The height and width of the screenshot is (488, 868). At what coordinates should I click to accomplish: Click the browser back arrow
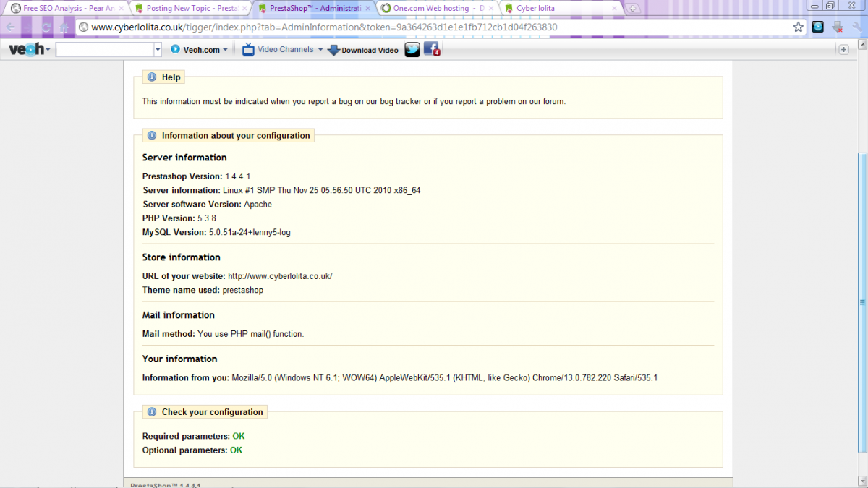11,27
